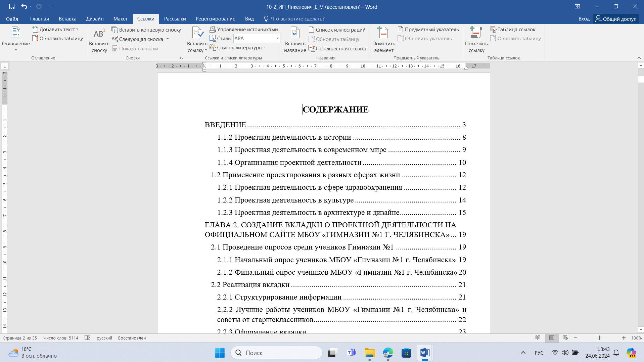Screen dimensions: 644x362
Task: Open the Сноски group dialog launcher
Action: click(x=182, y=58)
